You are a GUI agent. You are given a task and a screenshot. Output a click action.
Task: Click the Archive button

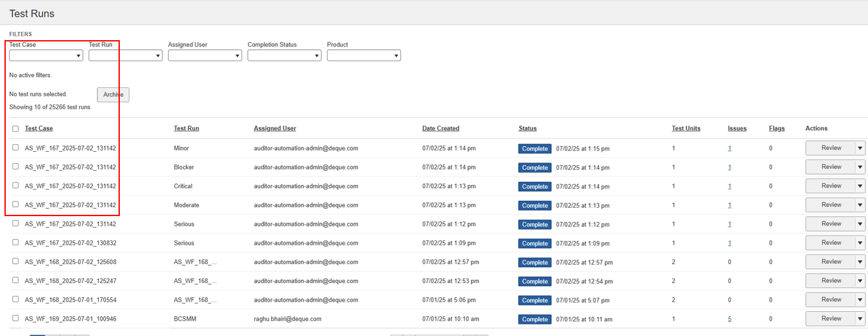pyautogui.click(x=113, y=94)
